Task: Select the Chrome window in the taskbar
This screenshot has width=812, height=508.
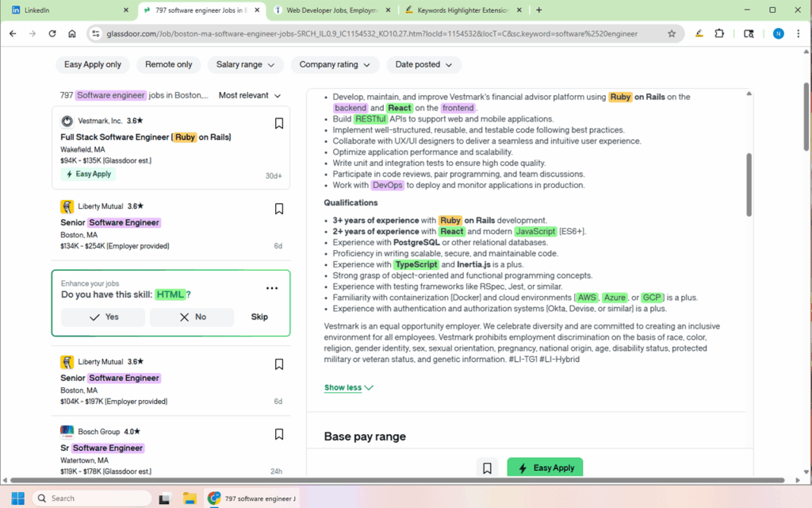Action: pyautogui.click(x=251, y=498)
